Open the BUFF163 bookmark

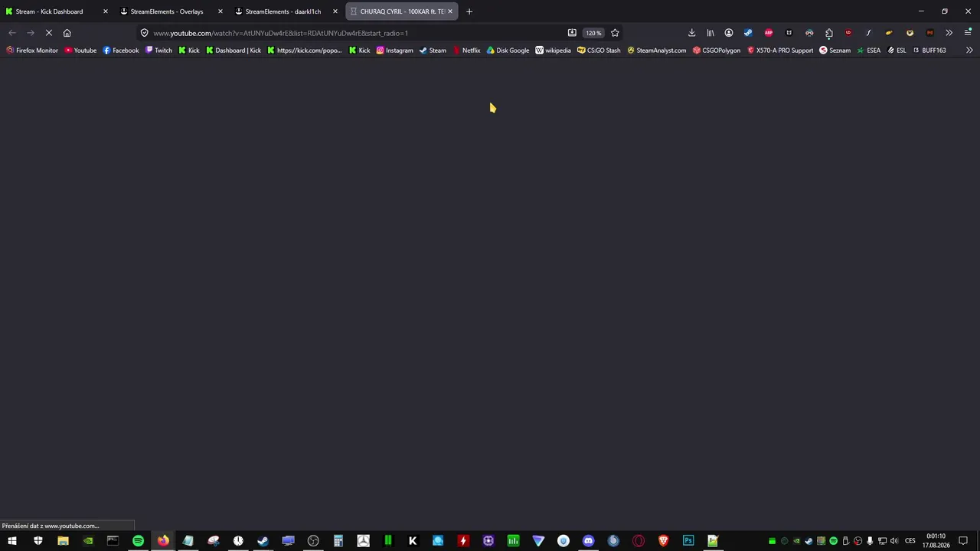pyautogui.click(x=929, y=51)
